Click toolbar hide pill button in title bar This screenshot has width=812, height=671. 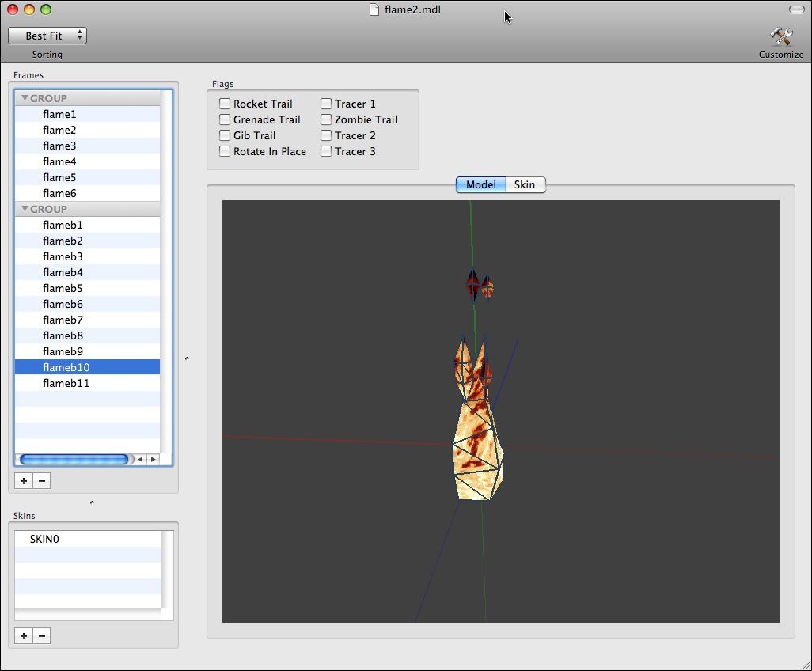click(796, 9)
